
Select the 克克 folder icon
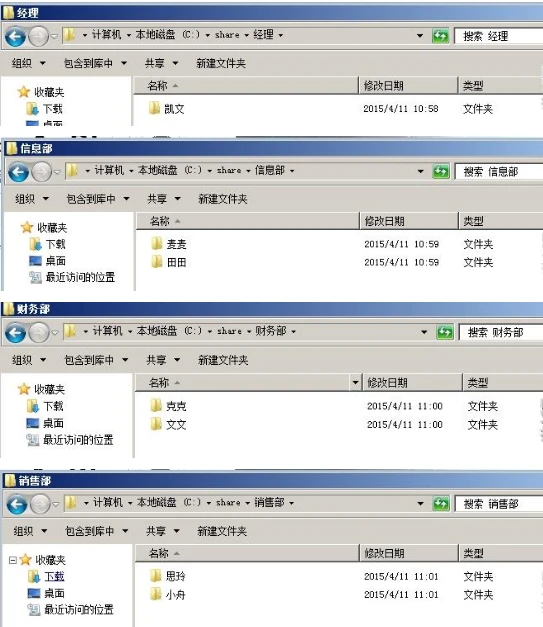[156, 405]
